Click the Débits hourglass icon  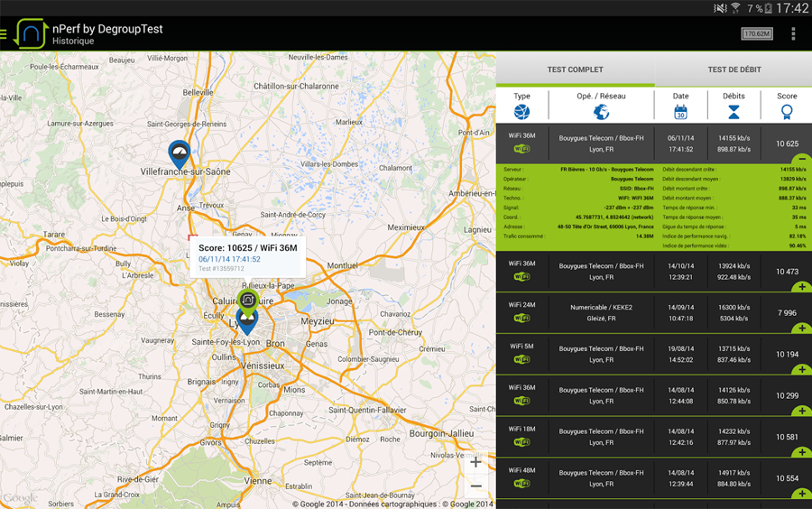tap(734, 112)
